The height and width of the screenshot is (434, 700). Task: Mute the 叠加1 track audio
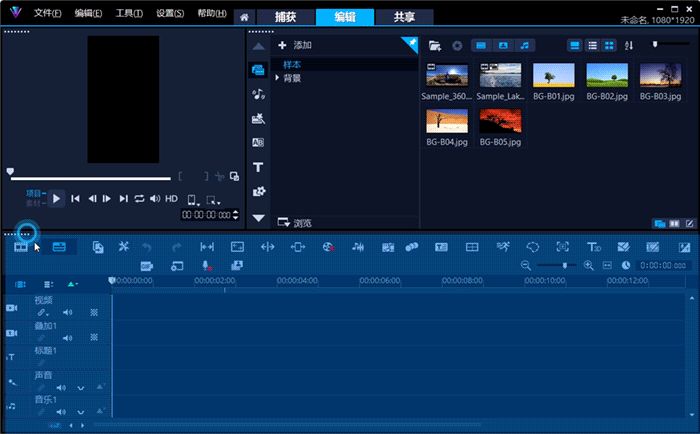pyautogui.click(x=67, y=338)
